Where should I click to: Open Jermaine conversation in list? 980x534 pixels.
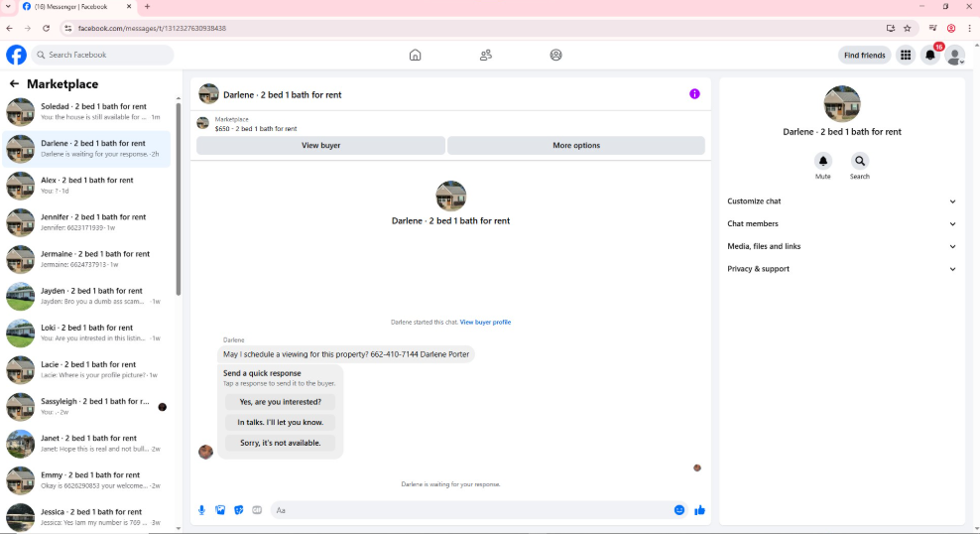[x=87, y=259]
